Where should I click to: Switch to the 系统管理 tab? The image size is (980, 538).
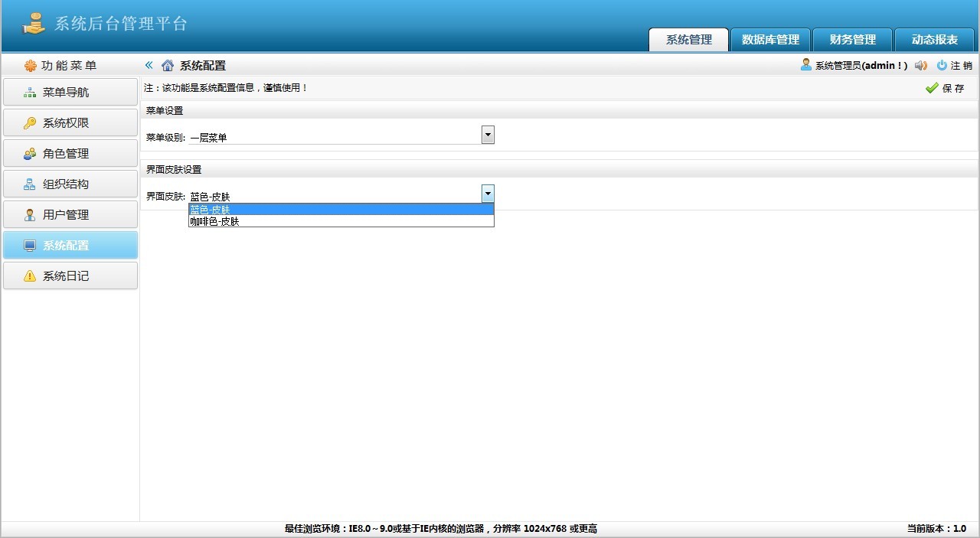coord(689,40)
